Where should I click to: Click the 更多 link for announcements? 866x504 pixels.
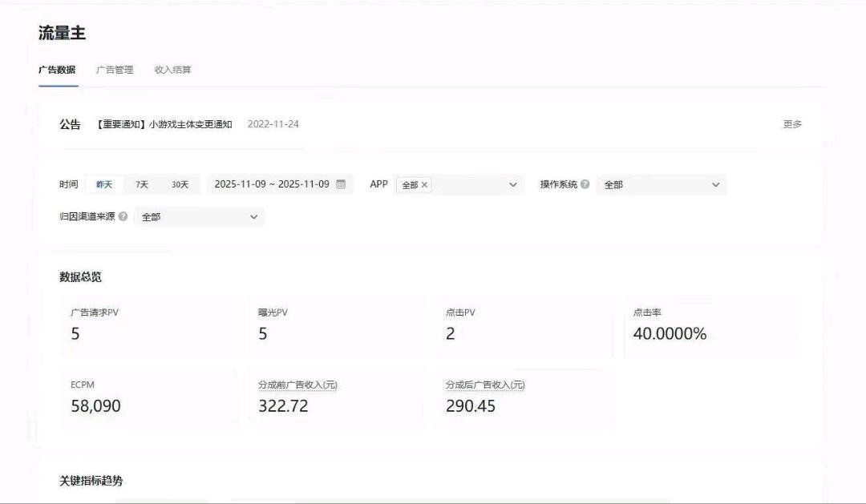pos(792,124)
